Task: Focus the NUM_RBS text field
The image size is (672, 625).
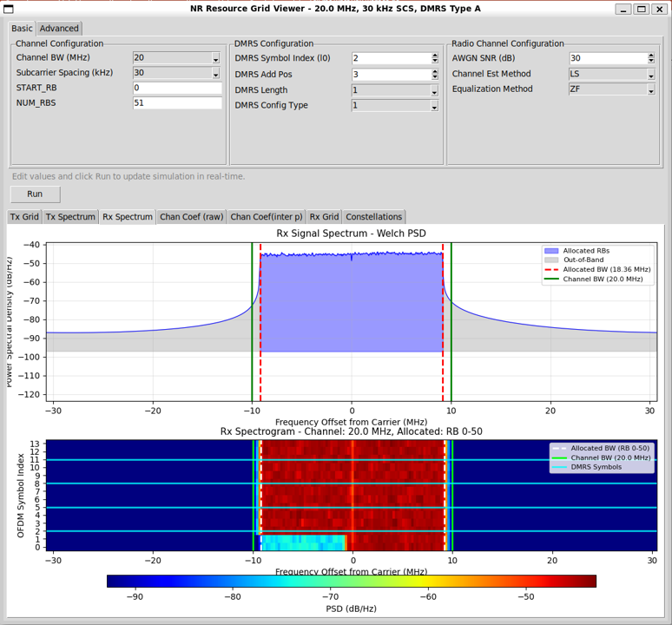Action: 177,103
